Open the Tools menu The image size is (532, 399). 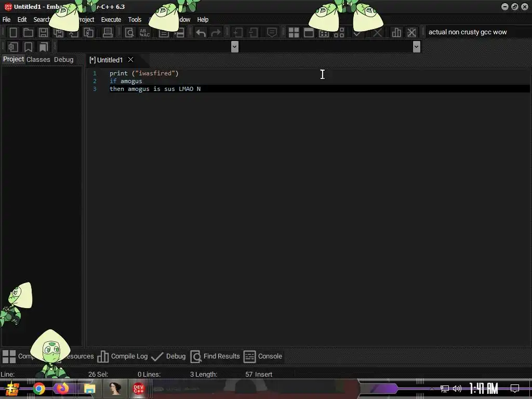coord(135,20)
